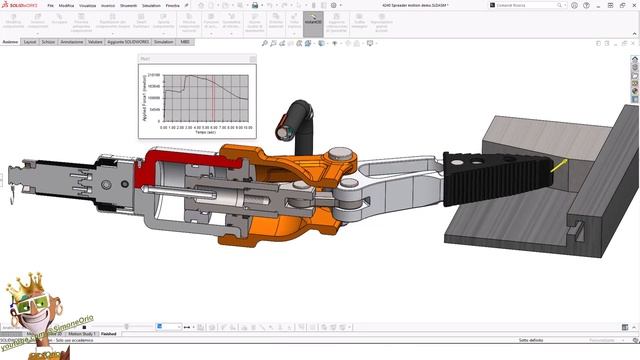Adjust the motion playback speed slider
The height and width of the screenshot is (360, 640).
(x=127, y=327)
